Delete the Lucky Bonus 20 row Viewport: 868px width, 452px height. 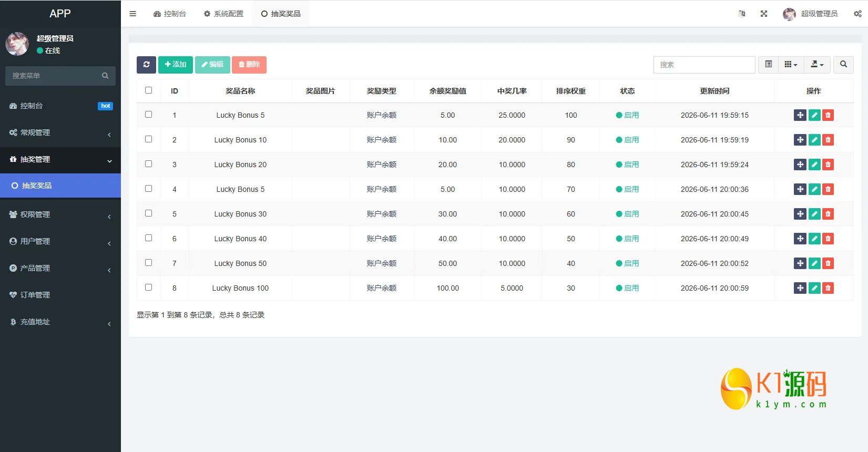point(828,165)
